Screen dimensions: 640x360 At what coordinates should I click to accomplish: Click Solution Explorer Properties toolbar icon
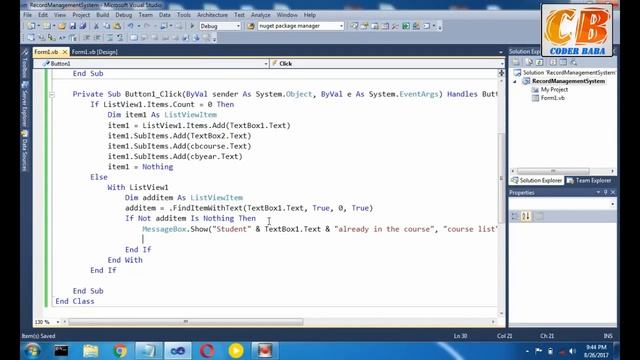(516, 62)
